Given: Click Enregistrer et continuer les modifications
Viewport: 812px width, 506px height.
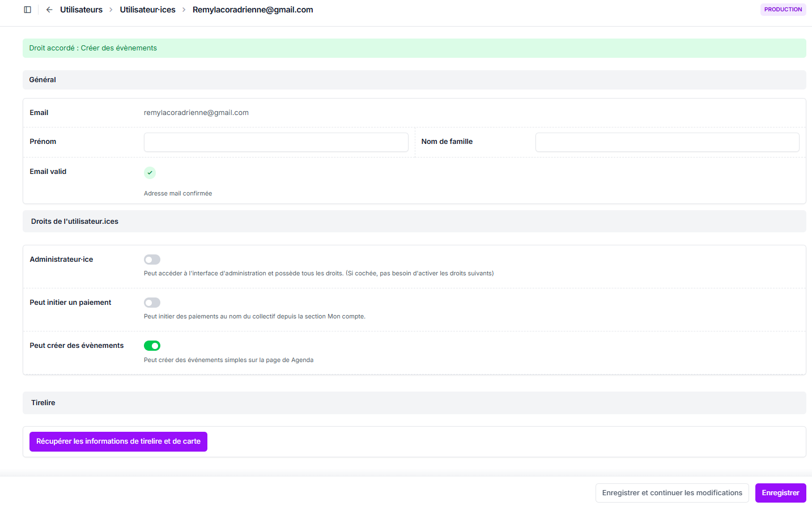Looking at the screenshot, I should 672,493.
